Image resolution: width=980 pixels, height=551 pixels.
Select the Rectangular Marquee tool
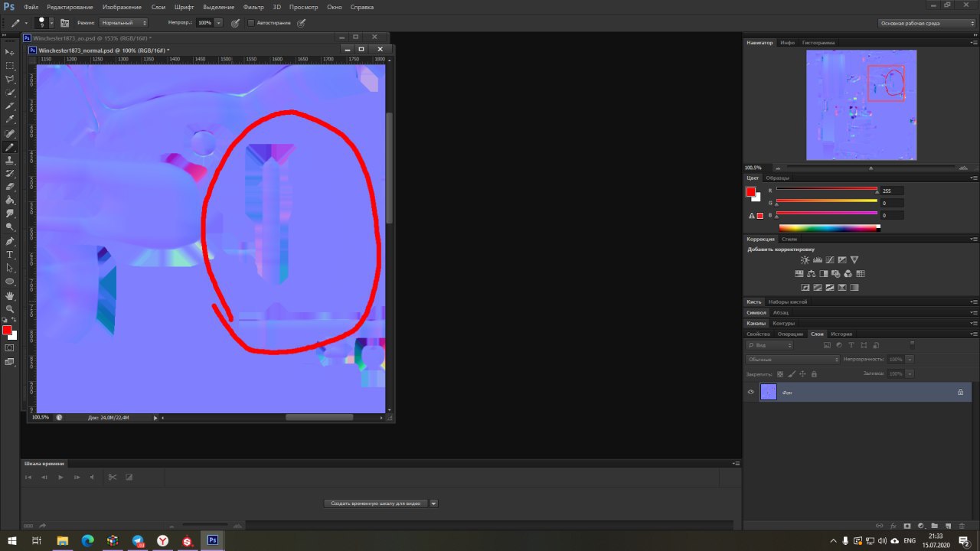pos(10,65)
